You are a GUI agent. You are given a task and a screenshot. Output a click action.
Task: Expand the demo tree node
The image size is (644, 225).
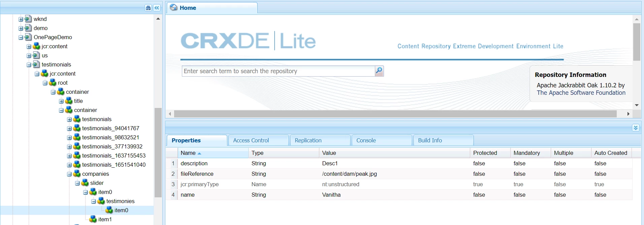tap(21, 28)
